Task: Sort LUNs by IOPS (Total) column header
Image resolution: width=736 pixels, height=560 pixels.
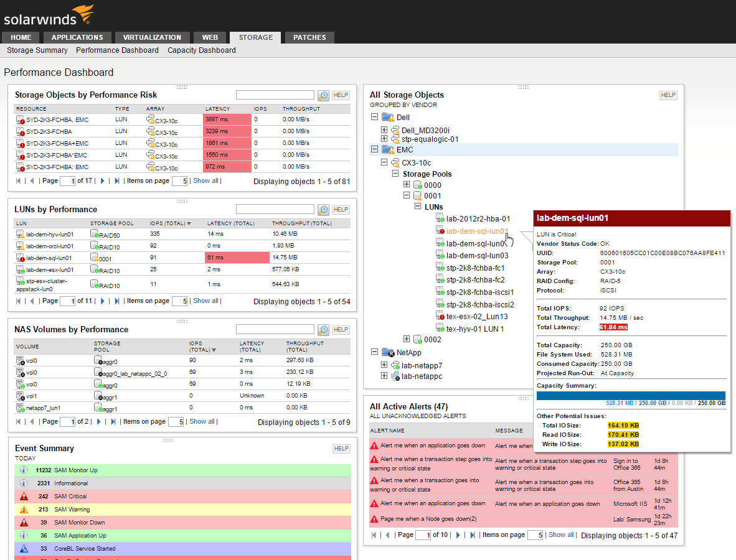Action: pyautogui.click(x=169, y=223)
